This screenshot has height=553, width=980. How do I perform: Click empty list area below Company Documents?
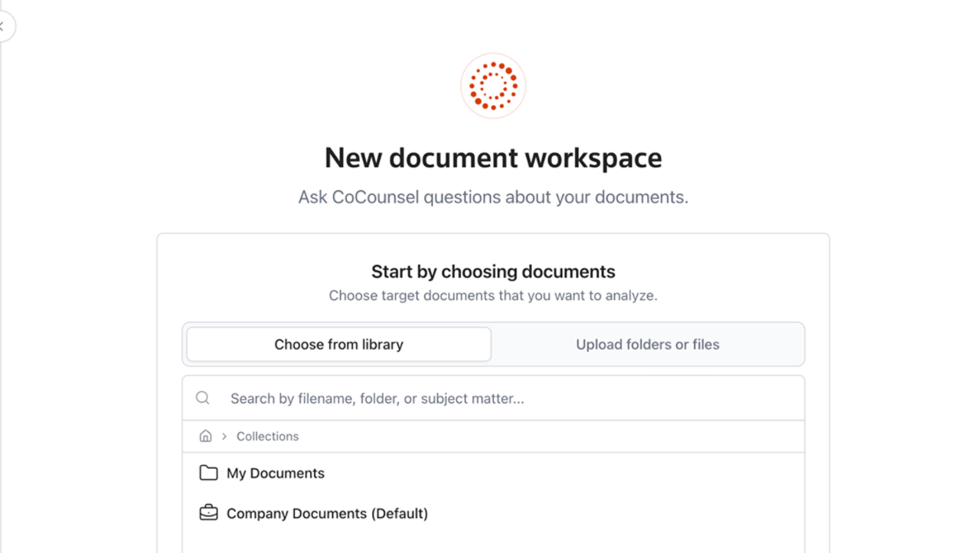(493, 540)
